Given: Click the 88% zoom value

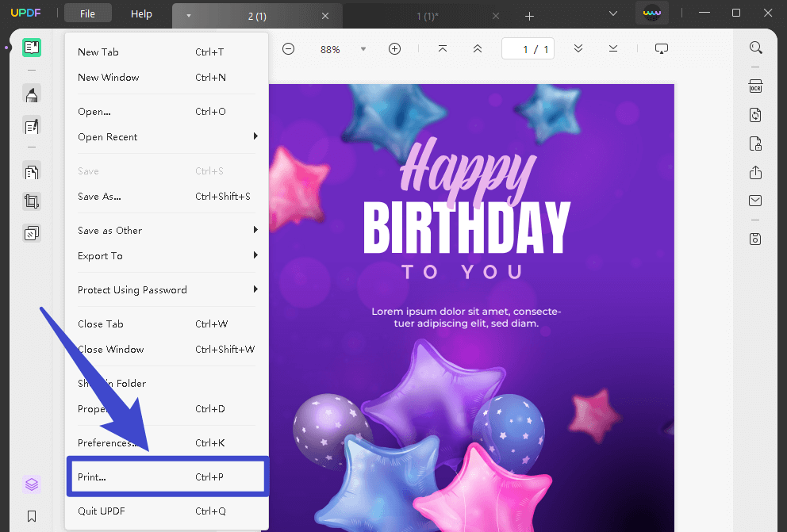Looking at the screenshot, I should [x=330, y=49].
